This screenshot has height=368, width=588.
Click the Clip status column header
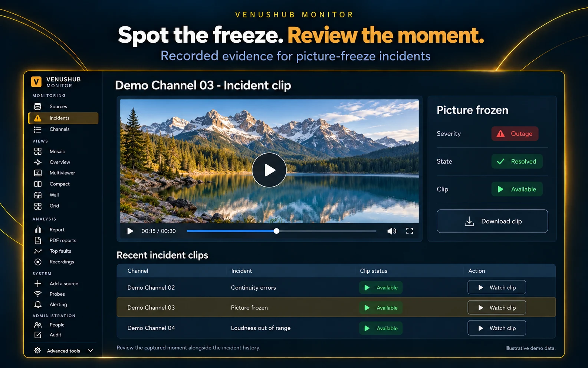coord(374,271)
